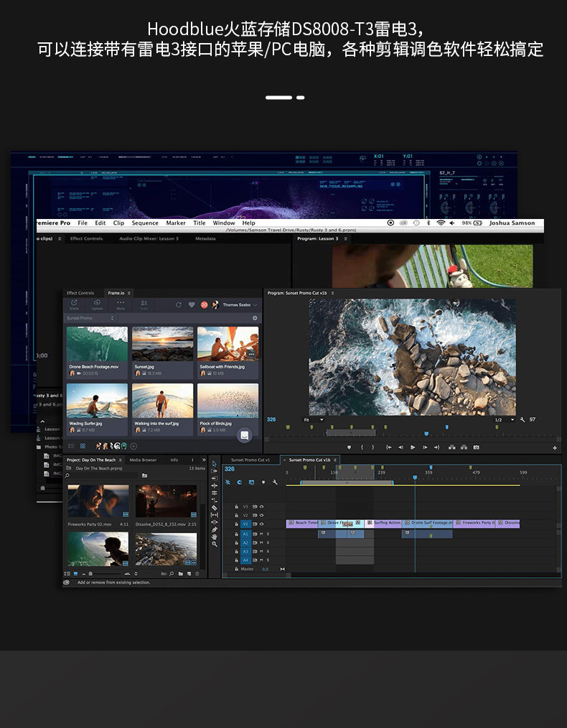
Task: Select the Sunset.jpg thumbnail
Action: [162, 345]
